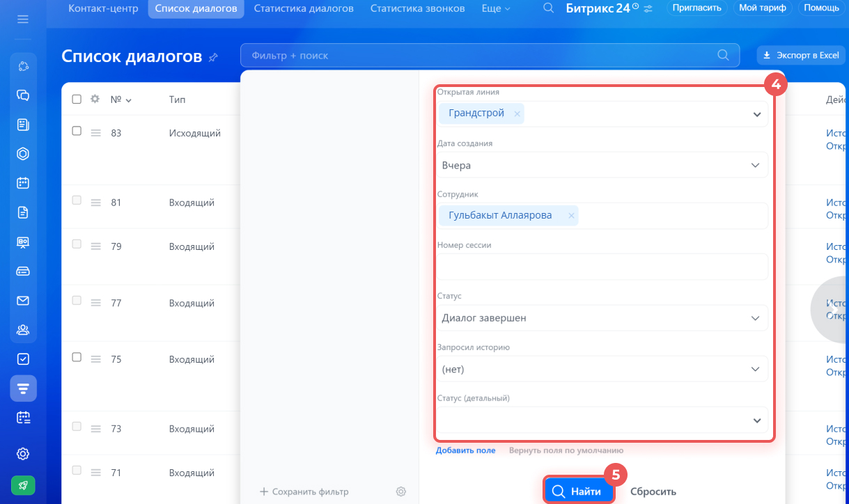Tick the checkbox for dialog 81

[77, 200]
